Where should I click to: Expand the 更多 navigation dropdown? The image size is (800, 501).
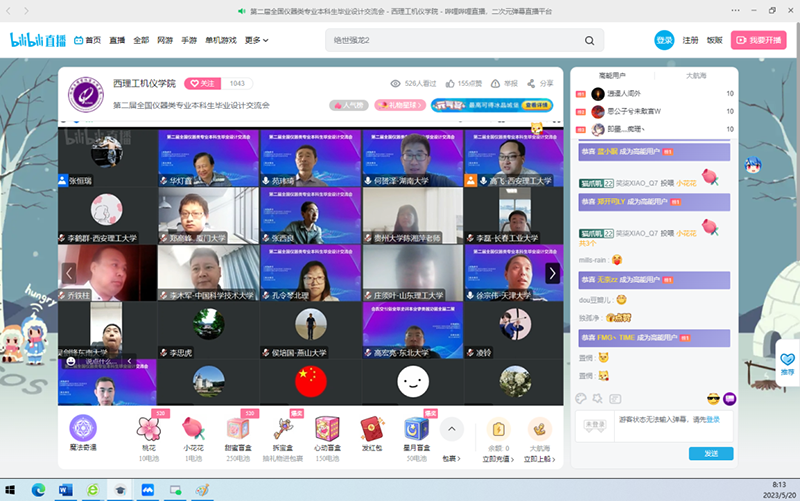[257, 40]
